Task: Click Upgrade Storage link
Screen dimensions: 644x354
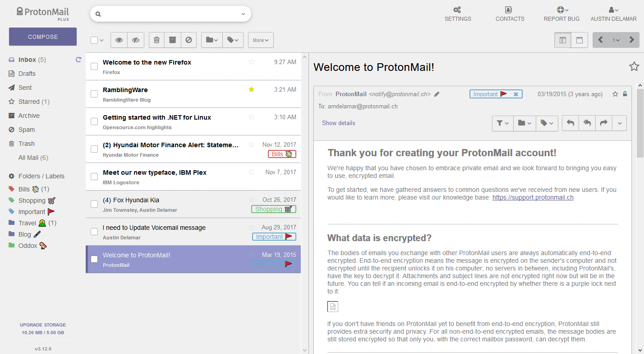Action: [x=43, y=325]
